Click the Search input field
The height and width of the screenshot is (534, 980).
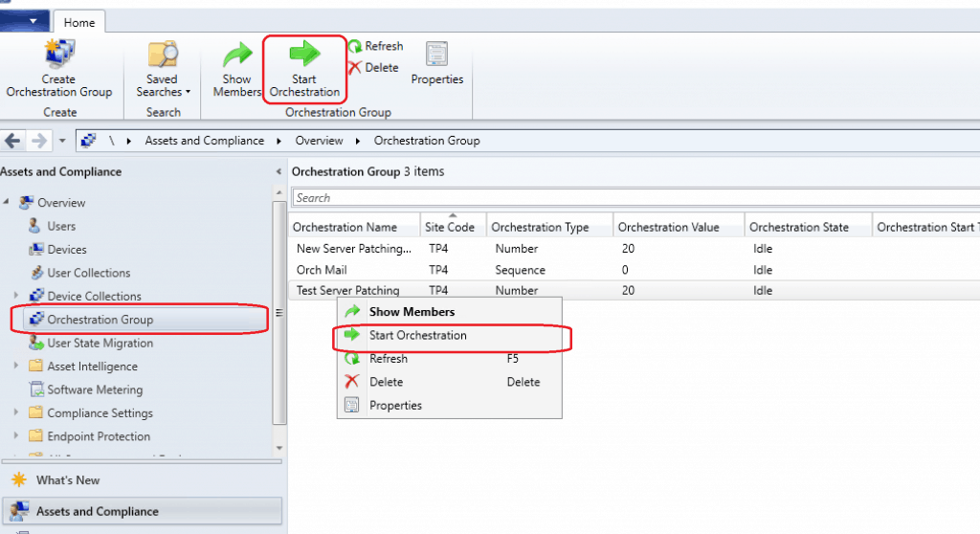click(632, 198)
